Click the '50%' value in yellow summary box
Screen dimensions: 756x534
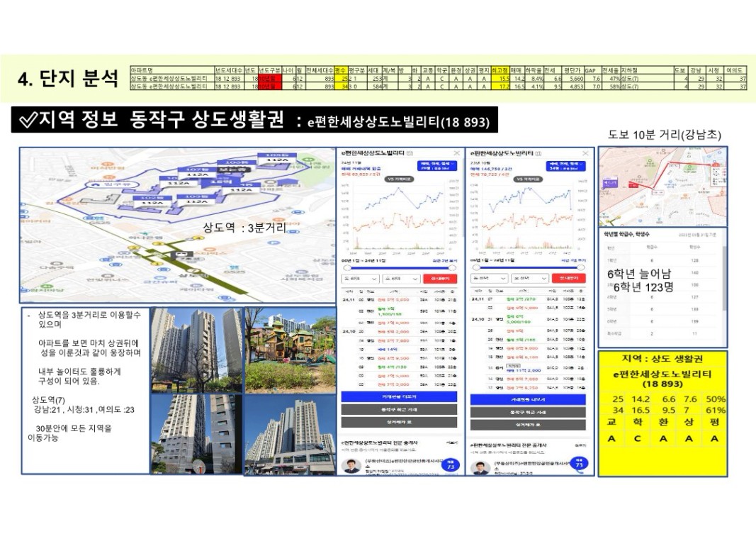pyautogui.click(x=716, y=399)
